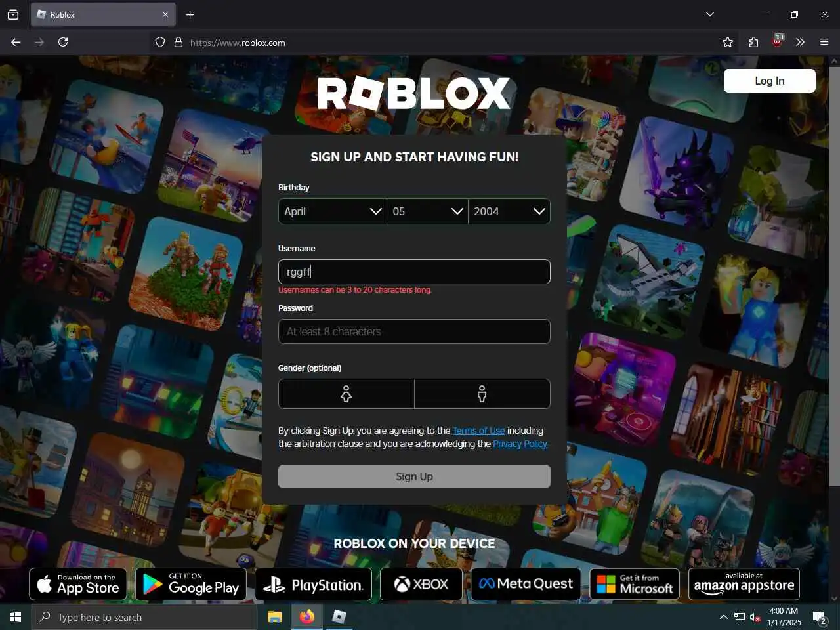This screenshot has height=630, width=840.
Task: Open the network status tray icon
Action: pos(740,617)
